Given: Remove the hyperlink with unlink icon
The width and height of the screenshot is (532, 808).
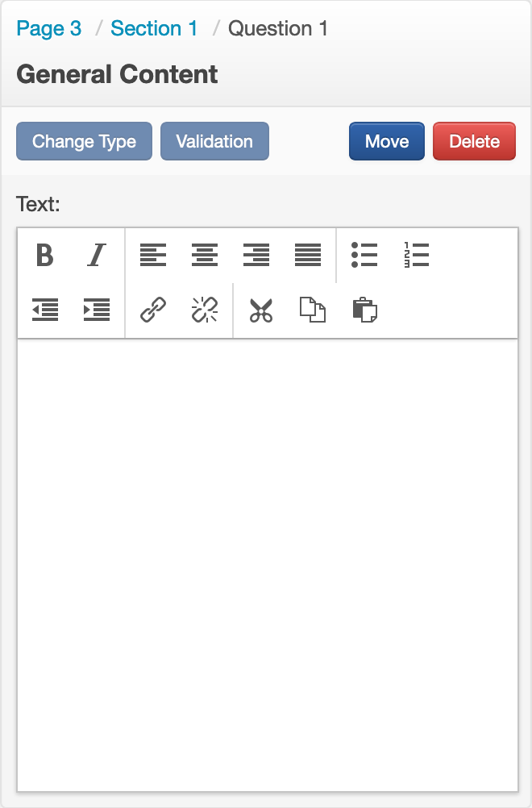Looking at the screenshot, I should [205, 310].
